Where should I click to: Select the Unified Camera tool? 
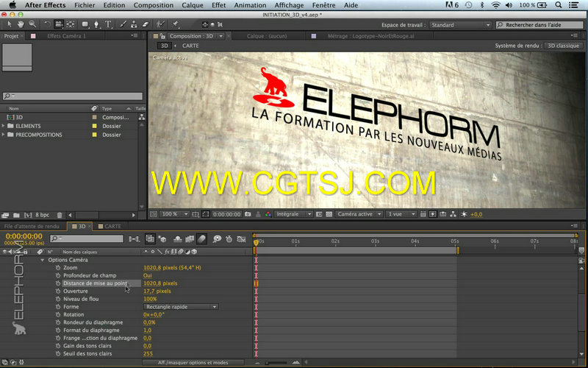pyautogui.click(x=59, y=24)
